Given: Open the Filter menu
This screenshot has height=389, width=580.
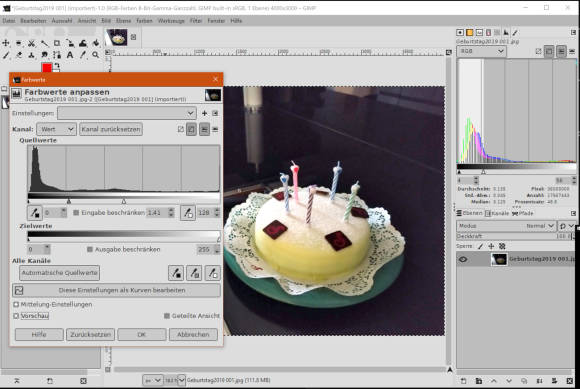Looking at the screenshot, I should (x=196, y=21).
